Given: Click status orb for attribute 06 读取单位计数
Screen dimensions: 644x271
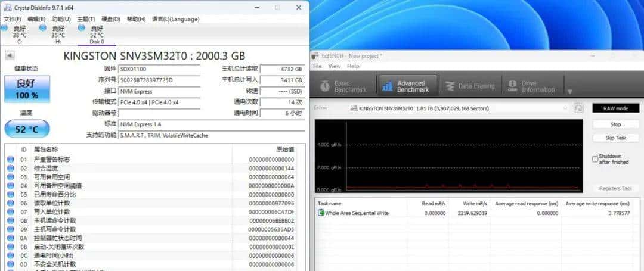Looking at the screenshot, I should [x=11, y=203].
